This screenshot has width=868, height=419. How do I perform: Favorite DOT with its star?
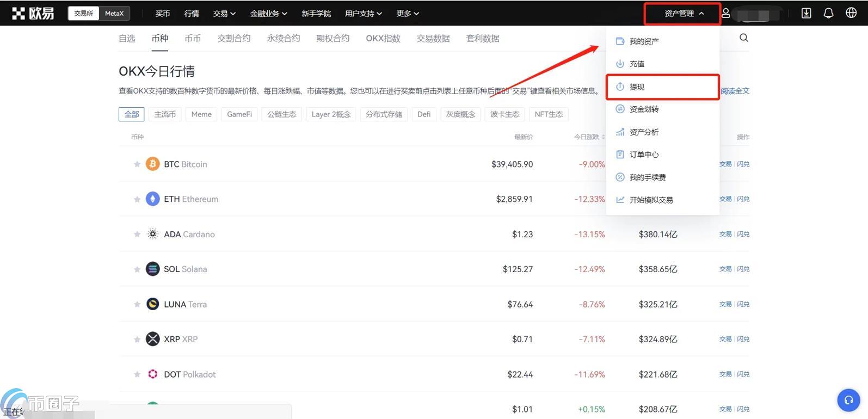(x=137, y=374)
